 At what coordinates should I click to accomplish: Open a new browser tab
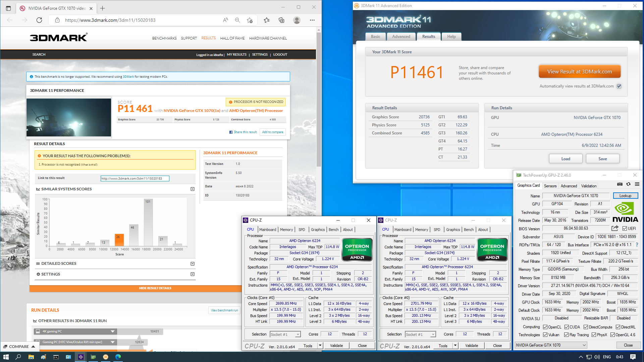(x=103, y=8)
